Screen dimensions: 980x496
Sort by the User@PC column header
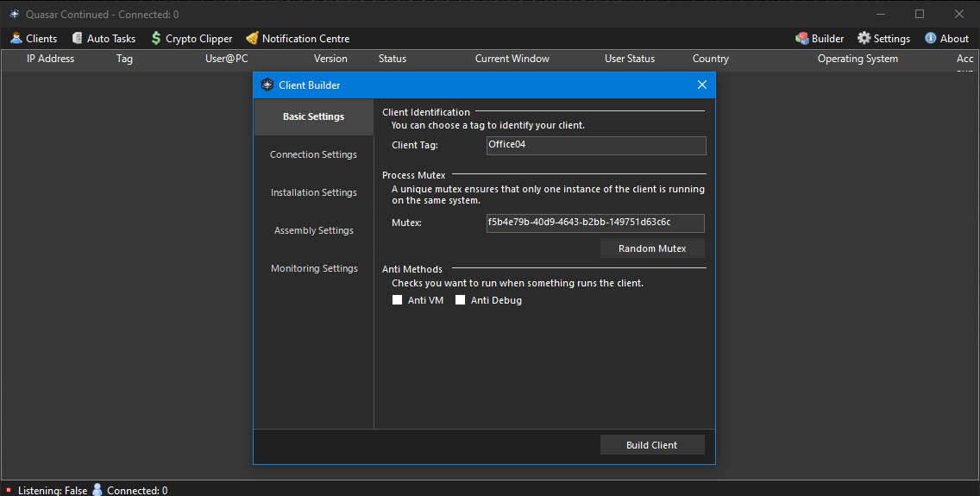227,59
